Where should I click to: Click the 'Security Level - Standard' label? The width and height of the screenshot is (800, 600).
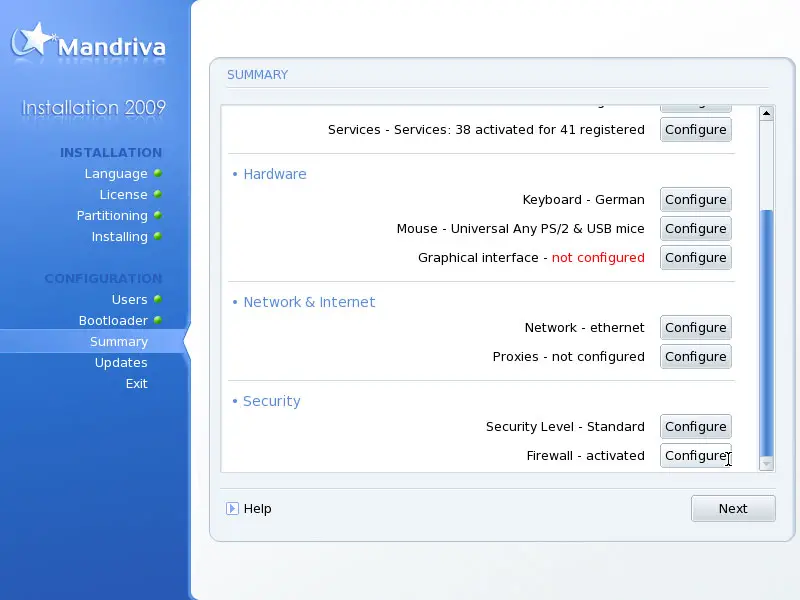(565, 427)
